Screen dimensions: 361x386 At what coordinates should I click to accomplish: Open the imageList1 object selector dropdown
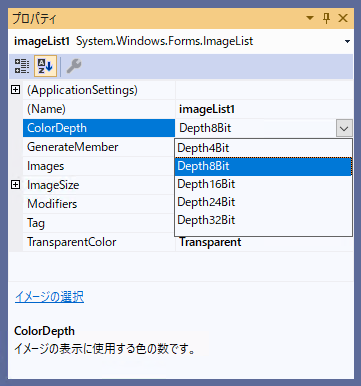pyautogui.click(x=347, y=42)
